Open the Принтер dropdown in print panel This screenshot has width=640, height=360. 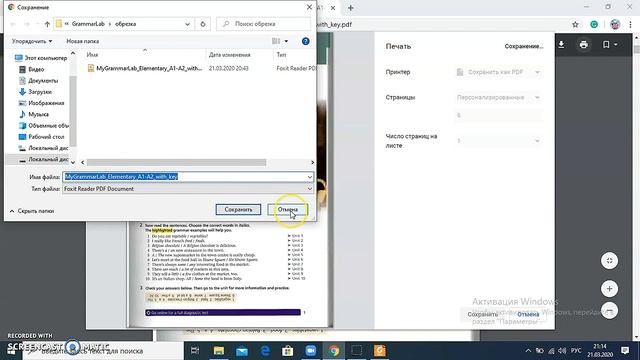click(498, 72)
